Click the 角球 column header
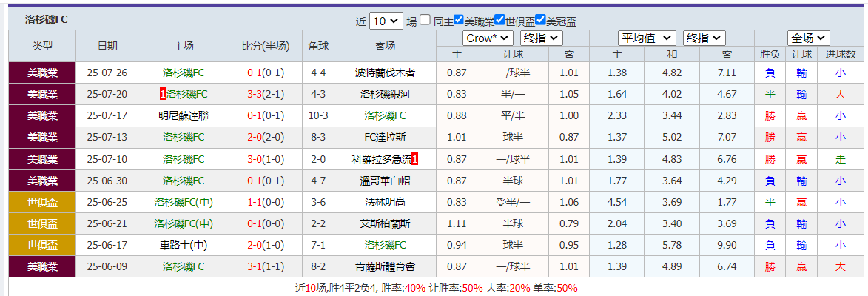 coord(318,46)
